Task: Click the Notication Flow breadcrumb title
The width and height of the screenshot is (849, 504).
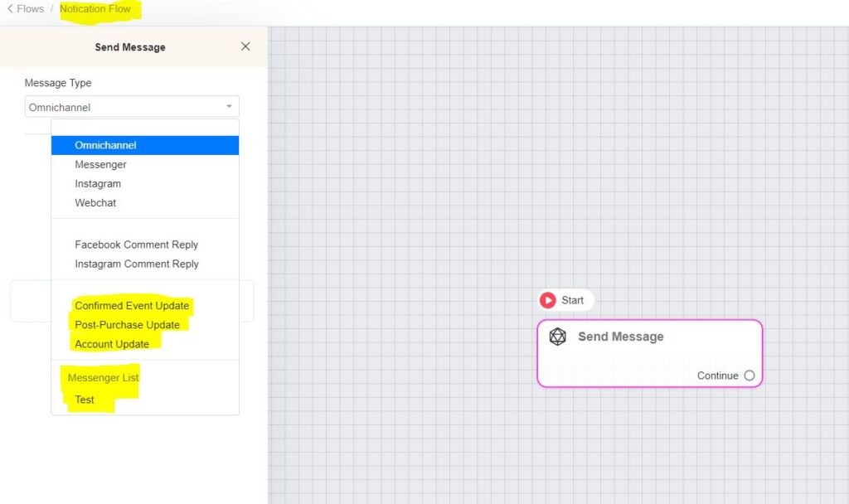Action: [95, 8]
